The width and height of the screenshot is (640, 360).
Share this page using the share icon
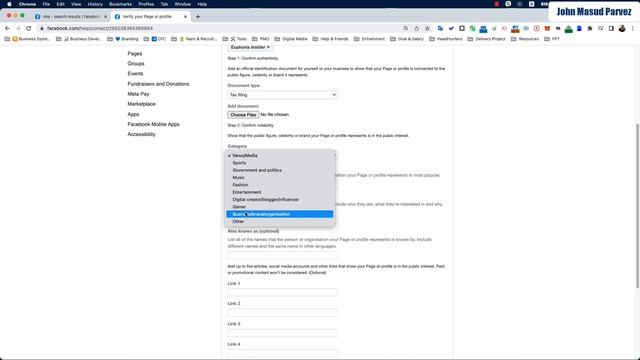[416, 29]
